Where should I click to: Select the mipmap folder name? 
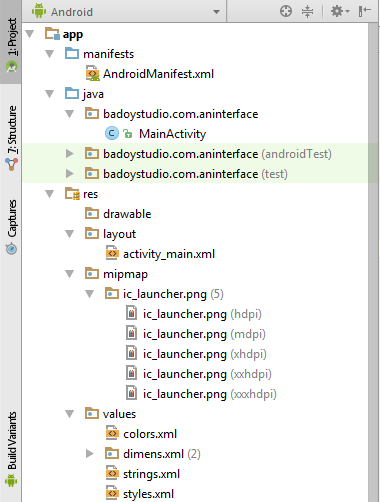(x=125, y=275)
